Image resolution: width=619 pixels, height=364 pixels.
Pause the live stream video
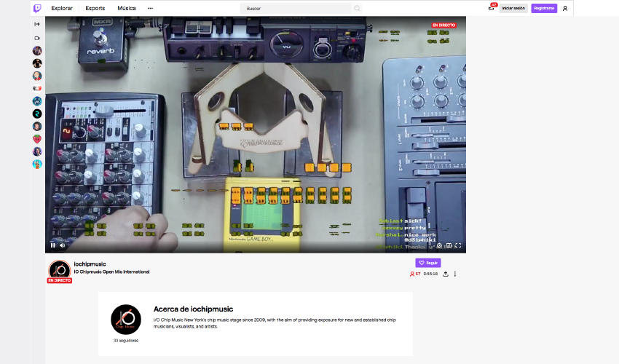click(53, 245)
